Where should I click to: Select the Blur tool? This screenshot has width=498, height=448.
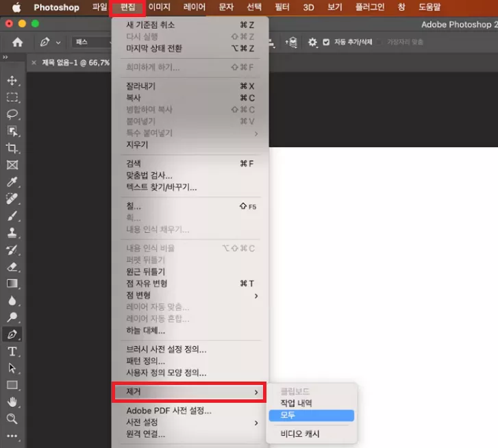pyautogui.click(x=12, y=300)
